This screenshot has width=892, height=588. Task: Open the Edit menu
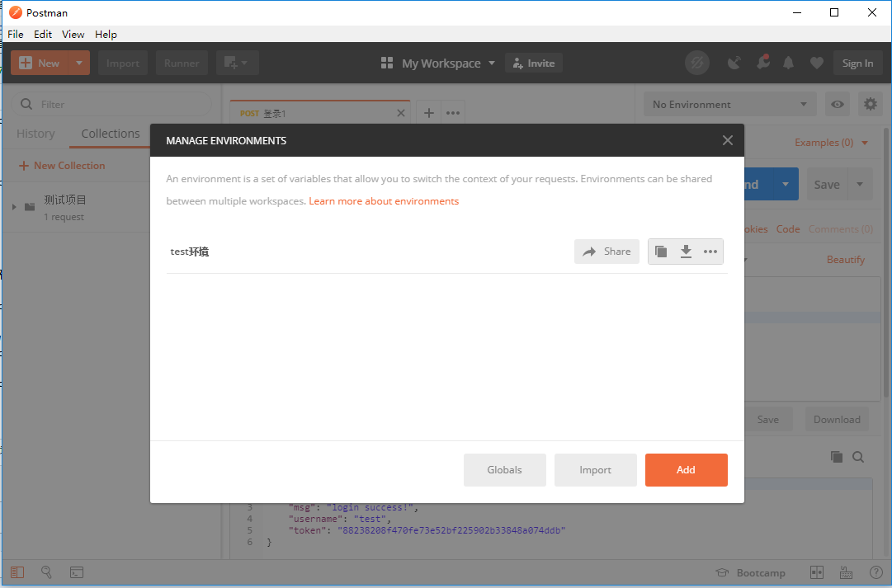point(43,34)
